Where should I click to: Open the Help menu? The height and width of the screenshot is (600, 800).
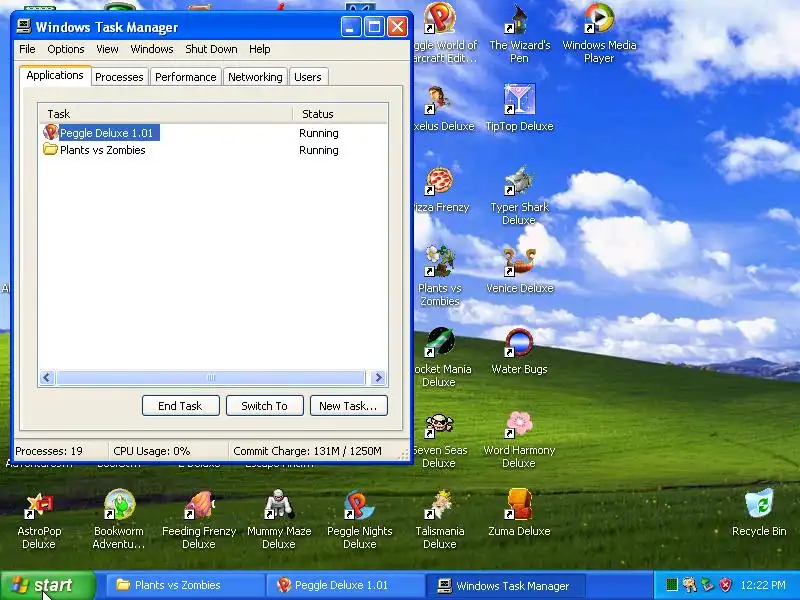260,49
